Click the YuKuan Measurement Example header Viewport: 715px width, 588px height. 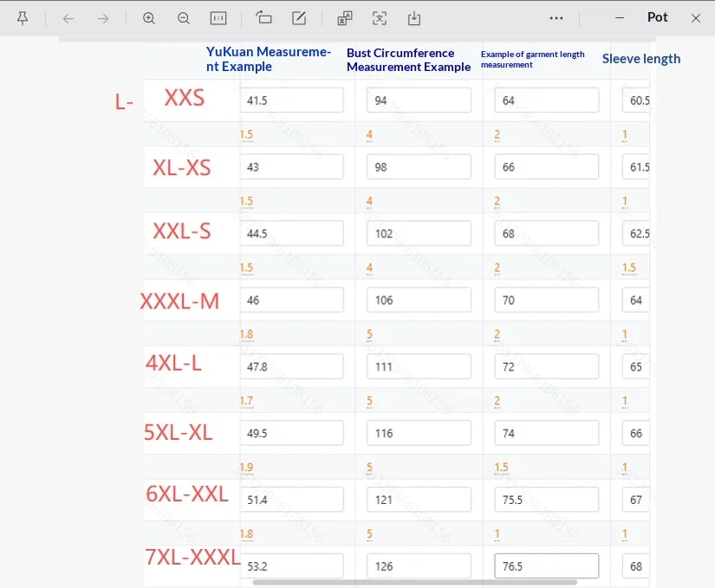tap(269, 59)
